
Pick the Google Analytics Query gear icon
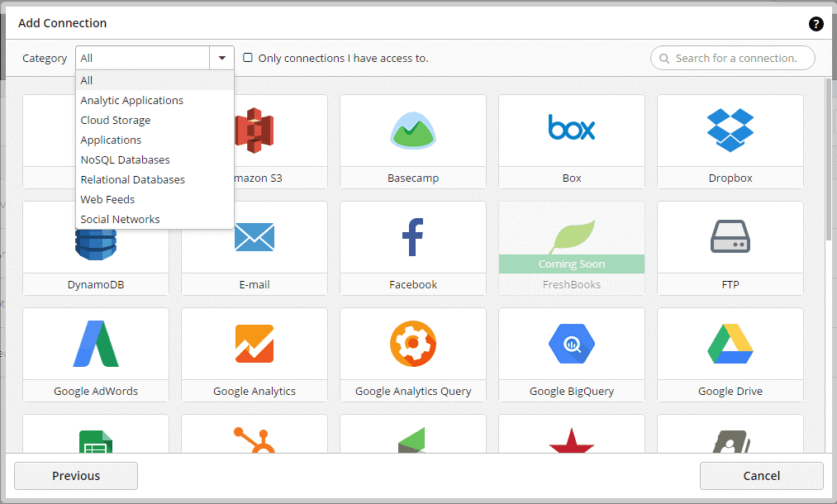[x=413, y=343]
